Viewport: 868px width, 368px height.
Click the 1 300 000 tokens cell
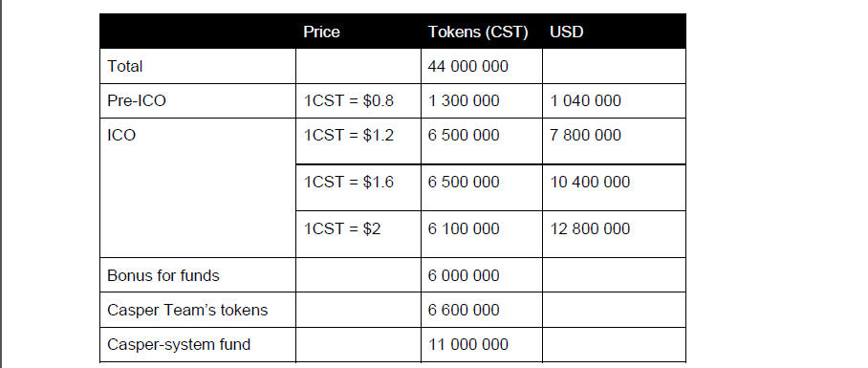[464, 100]
